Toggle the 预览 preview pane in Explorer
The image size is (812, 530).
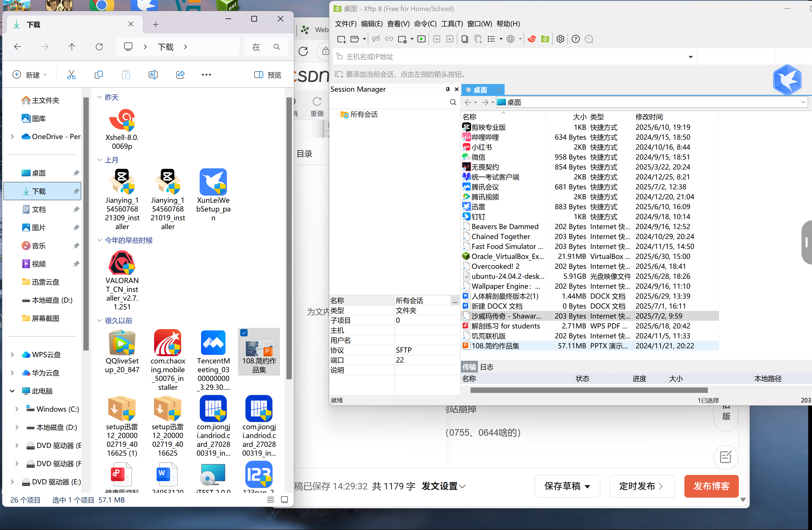(267, 74)
